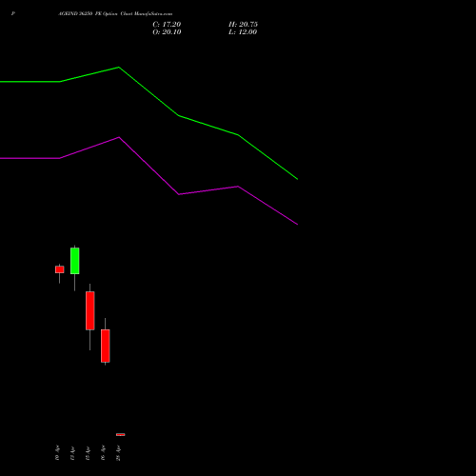The image size is (476, 476).
Task: Click the chart title text at top
Action: pos(115,14)
